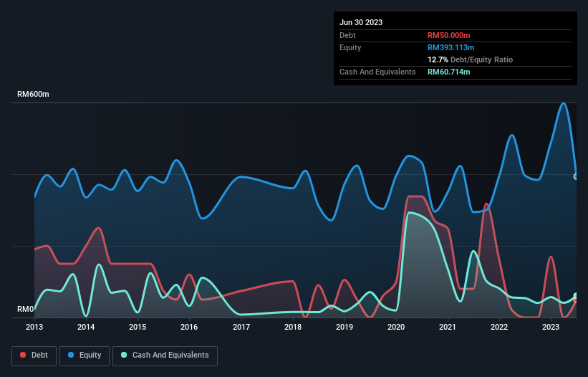Toggle the Debt legend button
588x377 pixels.
tap(34, 355)
